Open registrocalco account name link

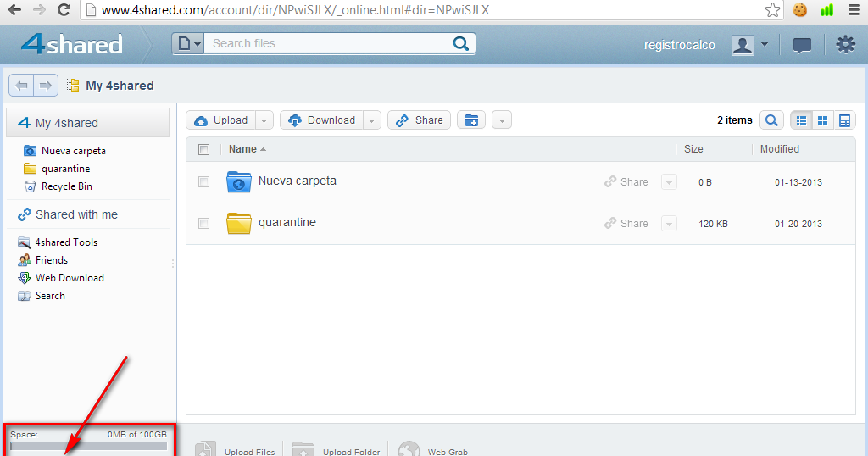[679, 46]
